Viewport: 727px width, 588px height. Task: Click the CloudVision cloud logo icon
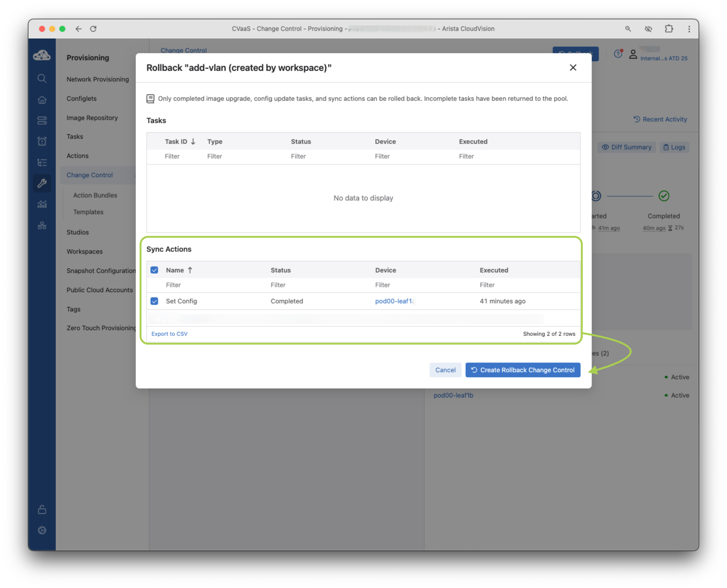tap(42, 55)
